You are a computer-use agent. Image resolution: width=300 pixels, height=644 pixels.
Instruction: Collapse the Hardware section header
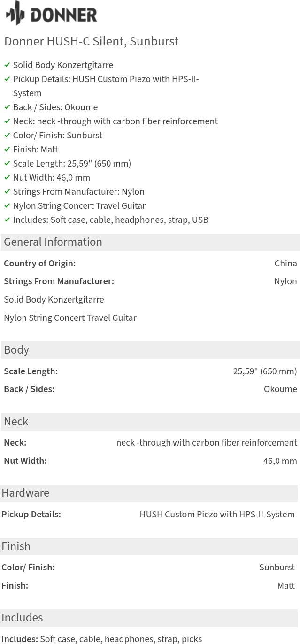pos(149,493)
